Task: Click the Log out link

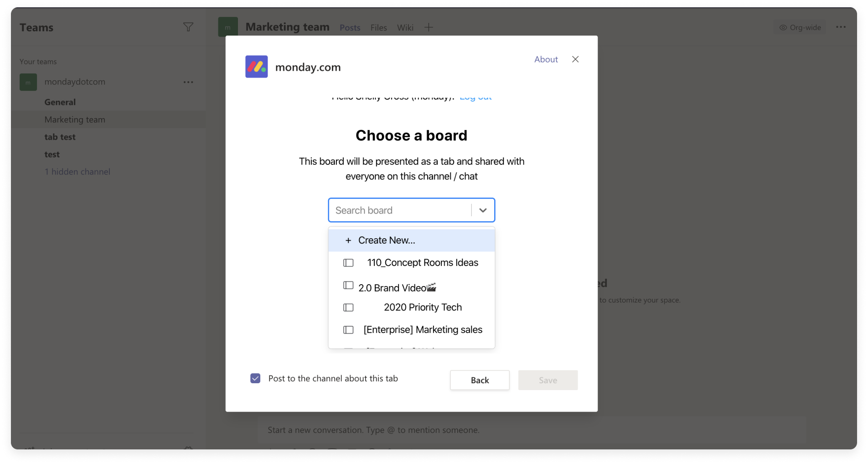Action: point(475,96)
